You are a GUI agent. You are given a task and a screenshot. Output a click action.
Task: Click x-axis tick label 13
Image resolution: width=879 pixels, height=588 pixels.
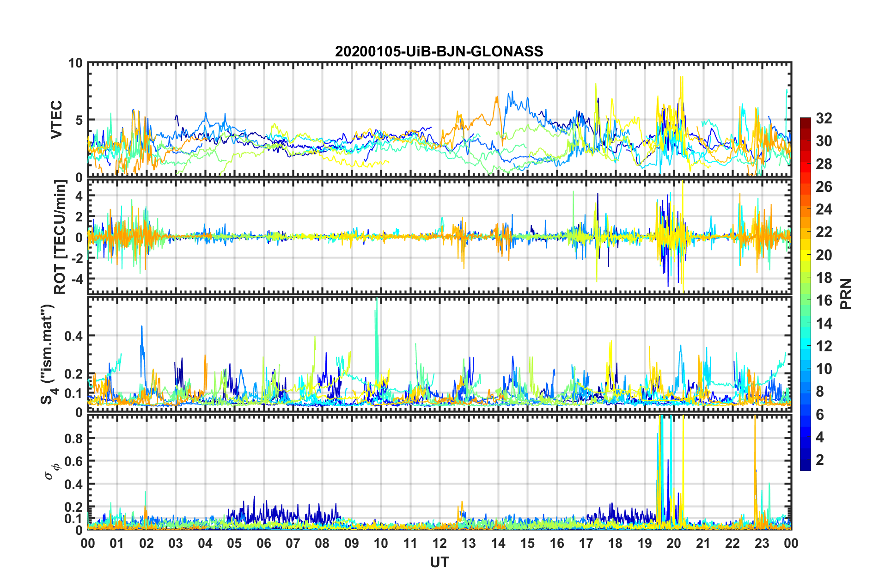(x=469, y=543)
